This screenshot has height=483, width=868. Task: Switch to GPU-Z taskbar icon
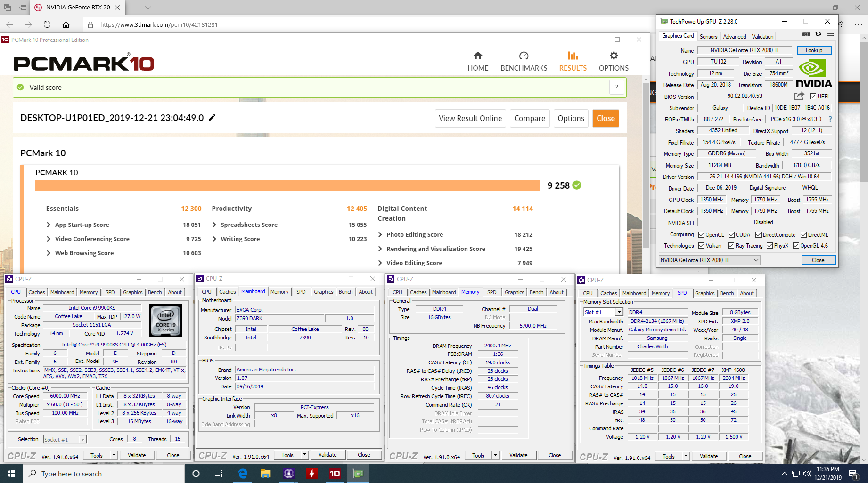[x=358, y=474]
